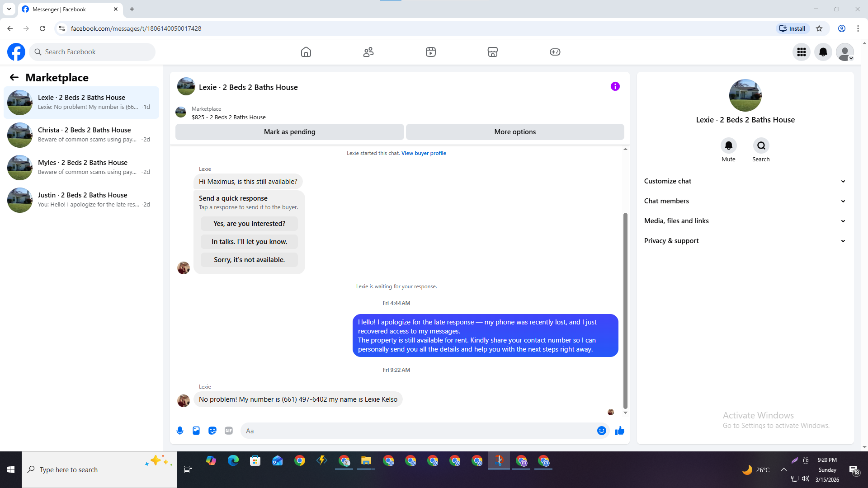The image size is (868, 488).
Task: Click Lexie's avatar beside her last message
Action: (x=184, y=401)
